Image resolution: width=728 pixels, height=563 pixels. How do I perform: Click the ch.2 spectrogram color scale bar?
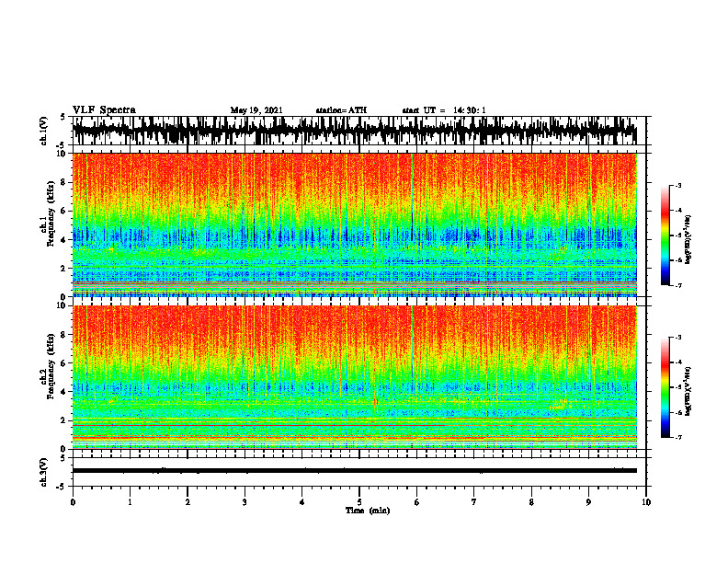click(665, 387)
